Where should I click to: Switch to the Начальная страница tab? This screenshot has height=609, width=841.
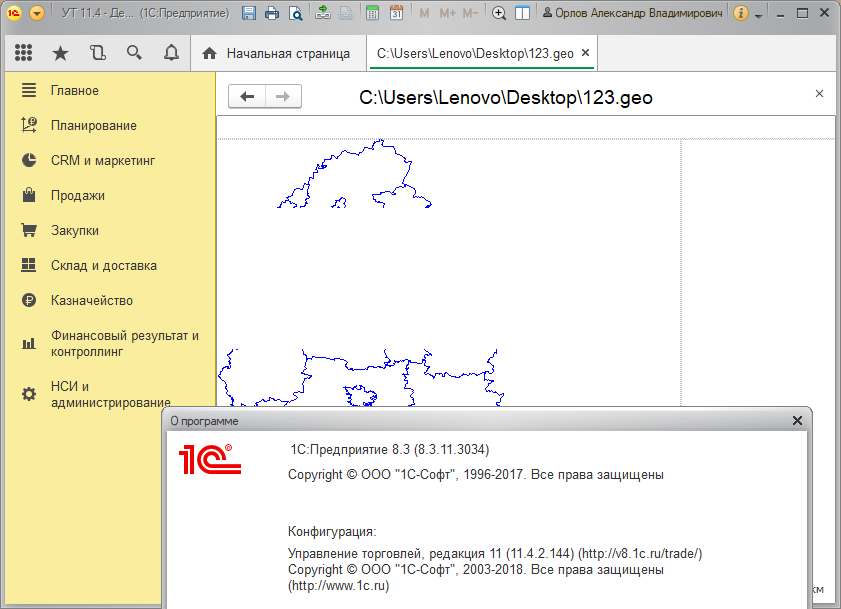tap(278, 53)
